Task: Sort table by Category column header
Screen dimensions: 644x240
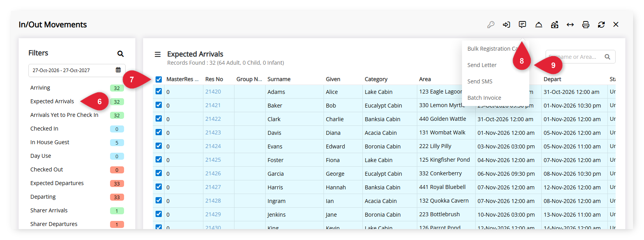Action: [376, 79]
